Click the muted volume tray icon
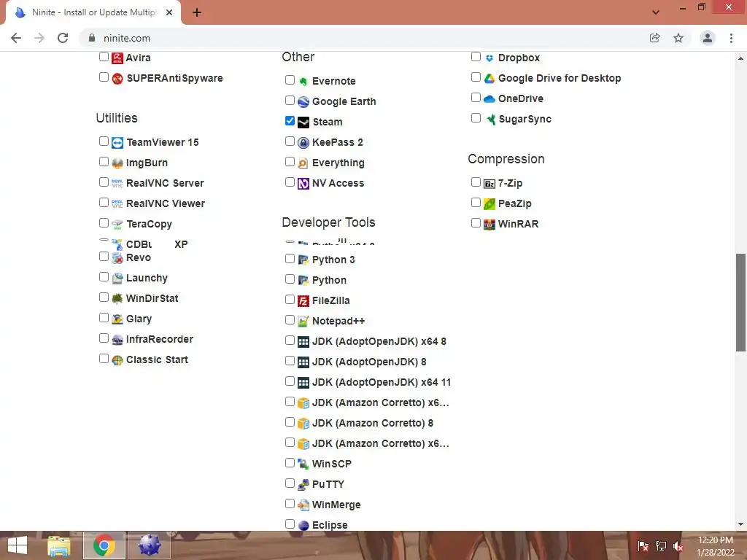Image resolution: width=747 pixels, height=560 pixels. [x=678, y=546]
